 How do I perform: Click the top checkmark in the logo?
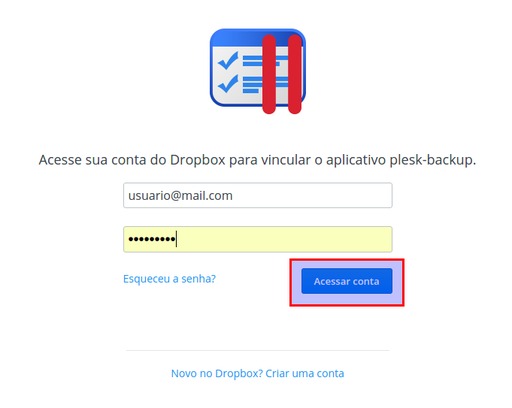(228, 60)
